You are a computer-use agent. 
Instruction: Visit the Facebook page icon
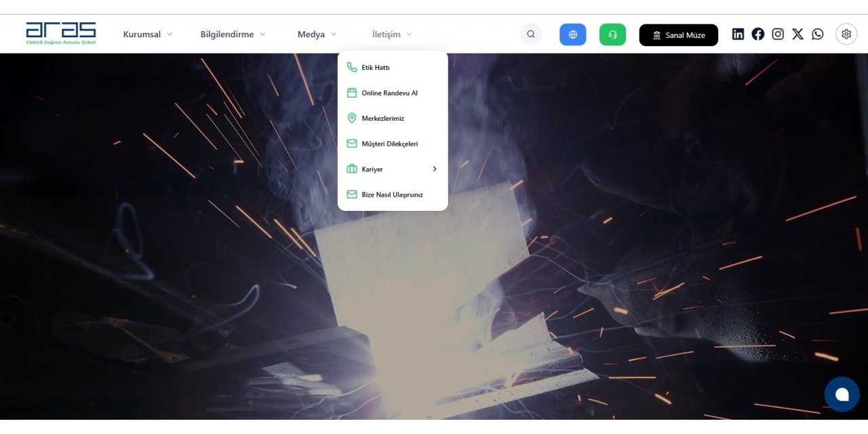tap(758, 34)
